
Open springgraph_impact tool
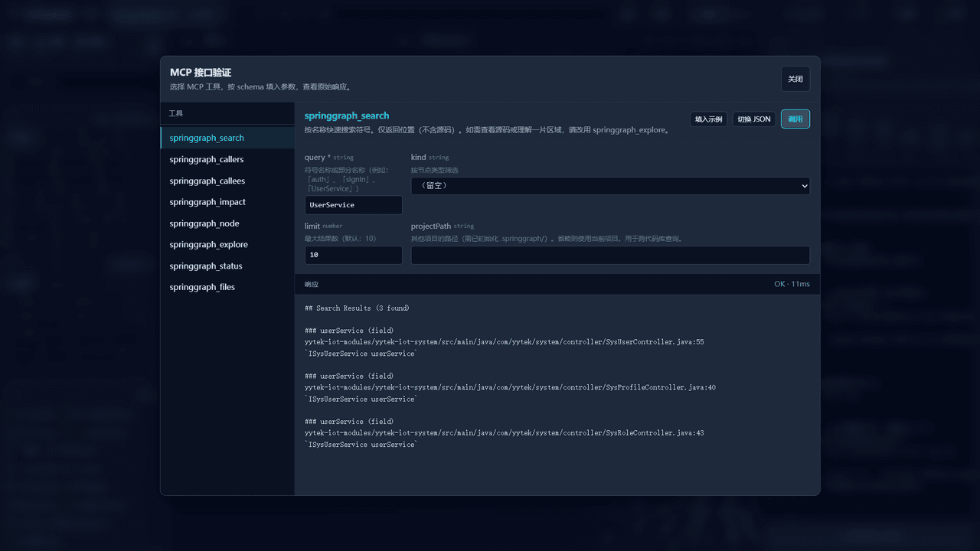pos(227,202)
